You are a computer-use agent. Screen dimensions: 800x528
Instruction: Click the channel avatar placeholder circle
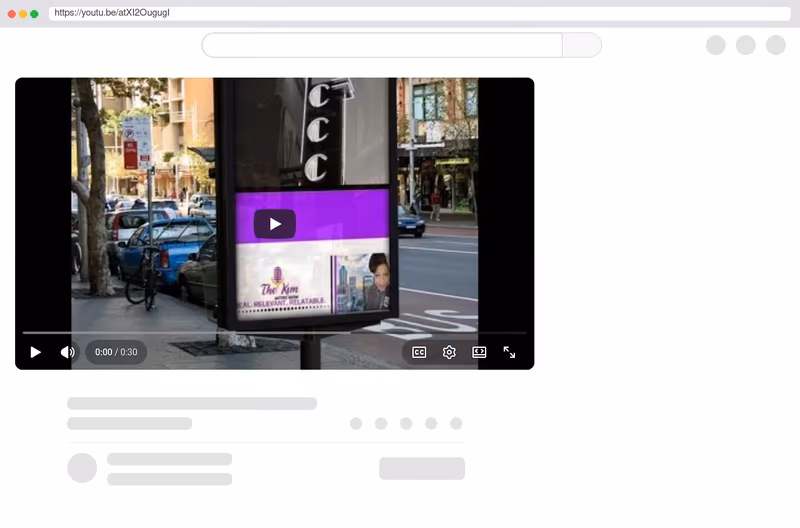pos(82,468)
